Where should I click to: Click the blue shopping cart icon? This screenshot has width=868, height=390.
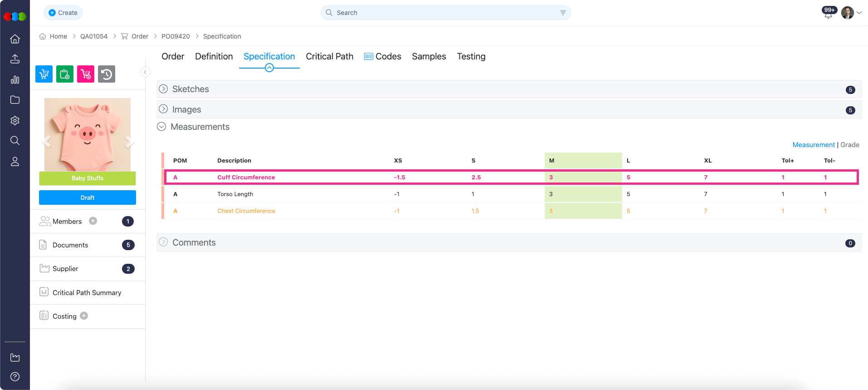pyautogui.click(x=44, y=74)
